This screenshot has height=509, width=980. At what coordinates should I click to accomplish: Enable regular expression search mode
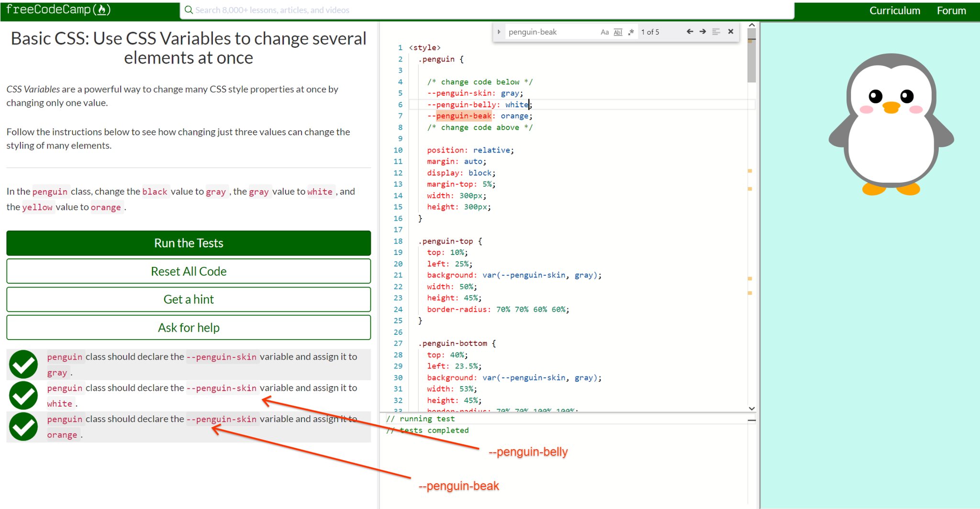[x=631, y=32]
